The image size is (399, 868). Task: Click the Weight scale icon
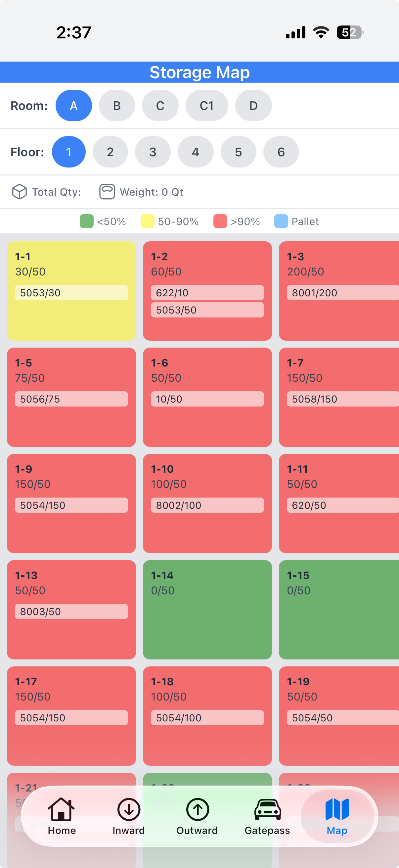point(107,191)
